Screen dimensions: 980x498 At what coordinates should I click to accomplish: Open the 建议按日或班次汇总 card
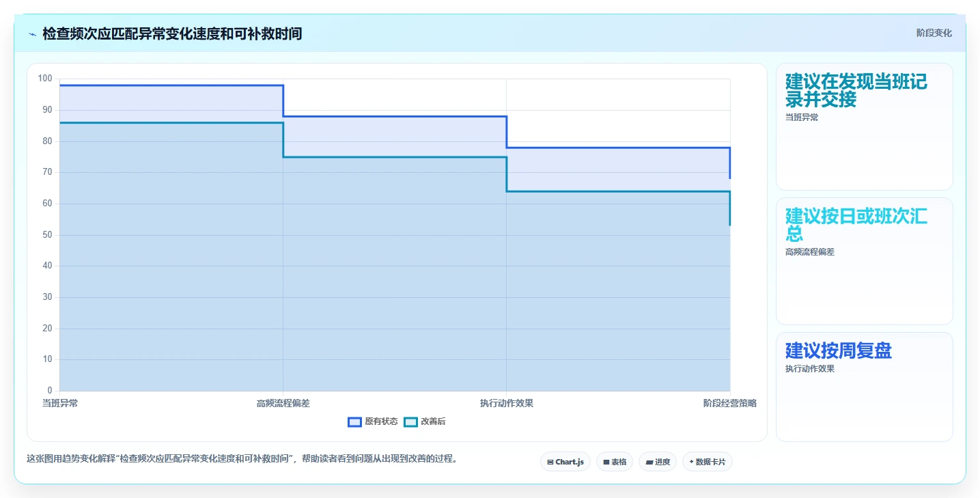tap(864, 261)
